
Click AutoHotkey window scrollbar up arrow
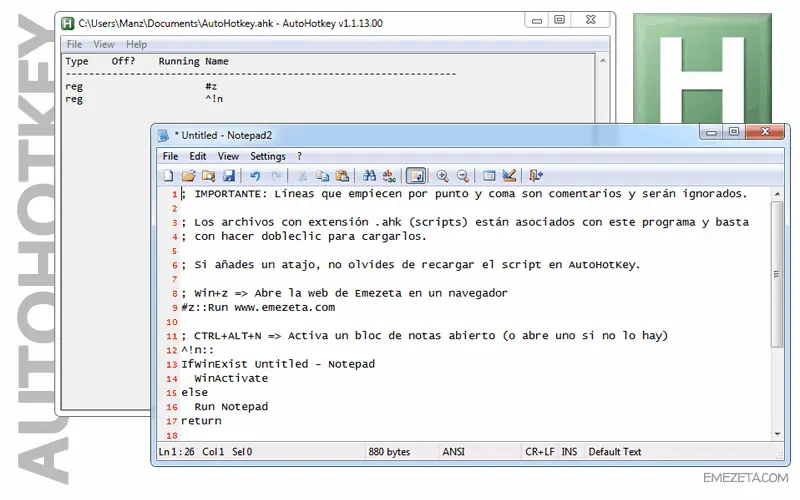point(603,61)
